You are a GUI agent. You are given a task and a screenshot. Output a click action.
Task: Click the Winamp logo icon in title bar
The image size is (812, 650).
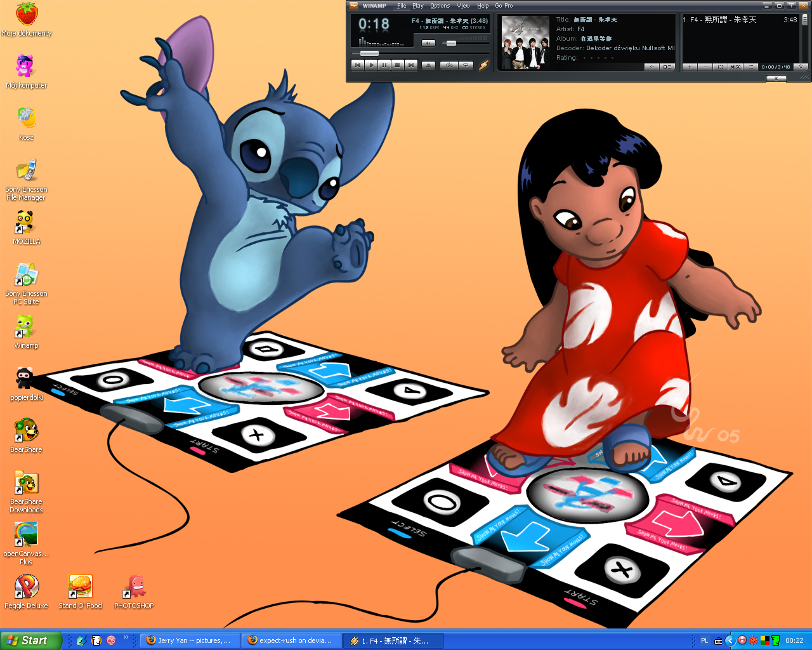(x=354, y=6)
